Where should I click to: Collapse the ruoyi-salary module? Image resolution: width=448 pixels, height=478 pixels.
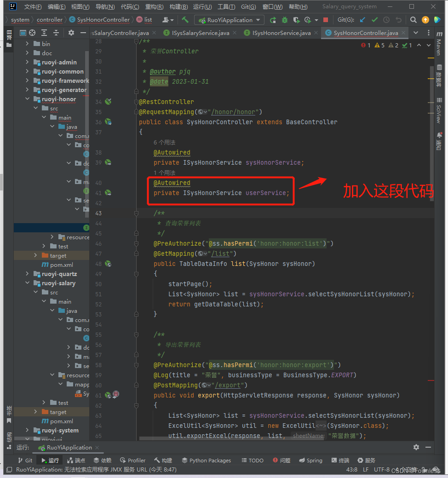[27, 283]
